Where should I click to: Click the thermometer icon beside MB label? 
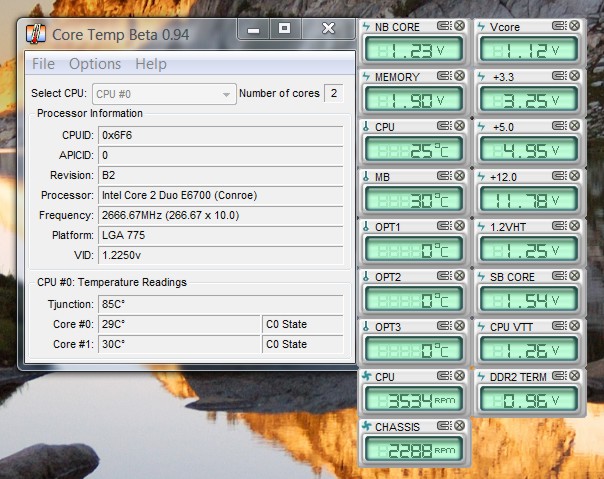(x=366, y=176)
